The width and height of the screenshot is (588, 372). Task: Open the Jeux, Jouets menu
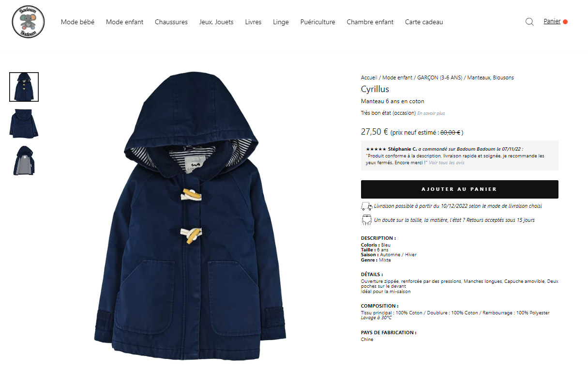tap(216, 22)
